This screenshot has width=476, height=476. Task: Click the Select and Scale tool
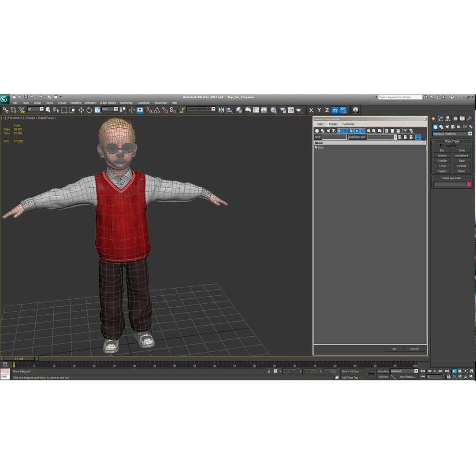[97, 110]
